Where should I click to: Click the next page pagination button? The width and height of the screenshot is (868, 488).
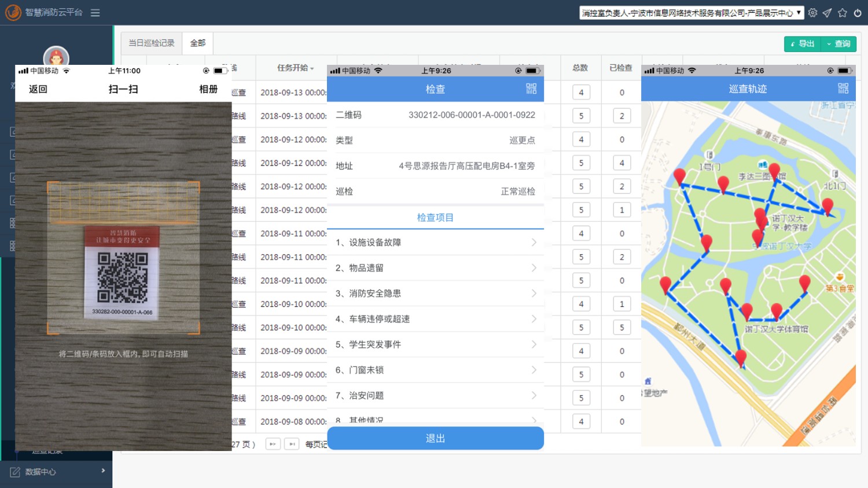tap(273, 444)
